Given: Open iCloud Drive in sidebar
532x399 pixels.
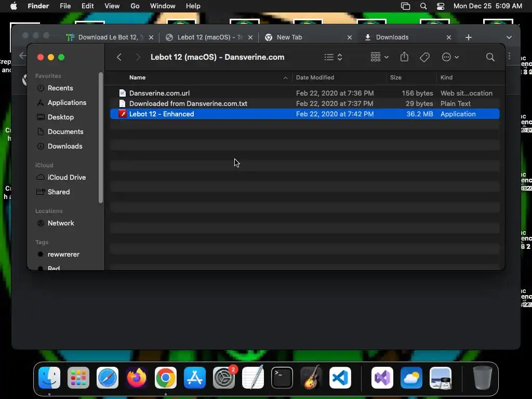Looking at the screenshot, I should pos(61,178).
